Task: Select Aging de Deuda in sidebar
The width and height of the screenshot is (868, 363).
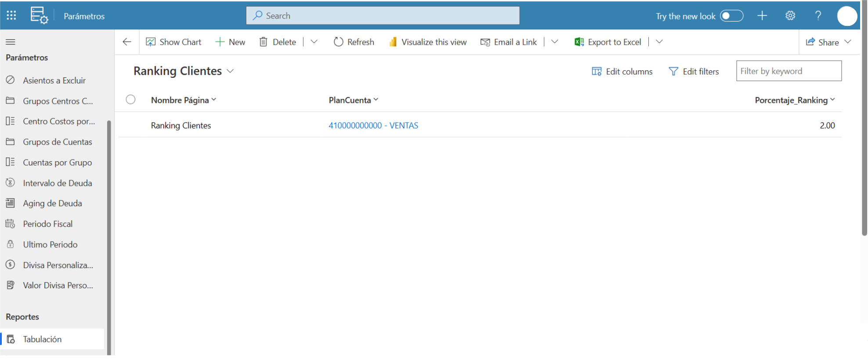Action: [52, 203]
